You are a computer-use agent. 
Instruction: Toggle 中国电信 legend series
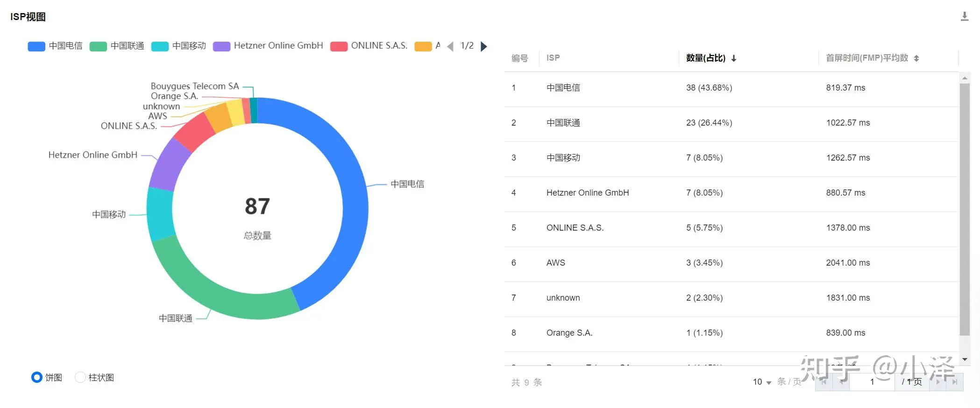point(55,46)
